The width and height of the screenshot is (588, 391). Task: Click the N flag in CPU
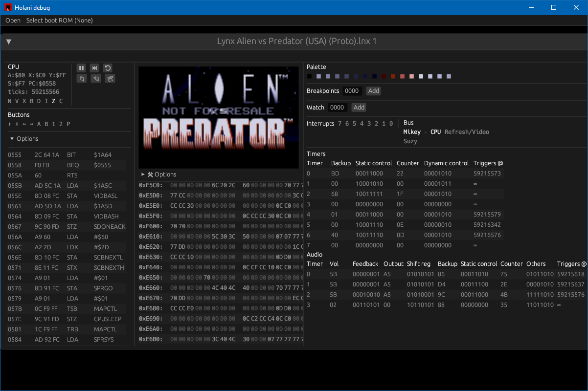coord(10,101)
